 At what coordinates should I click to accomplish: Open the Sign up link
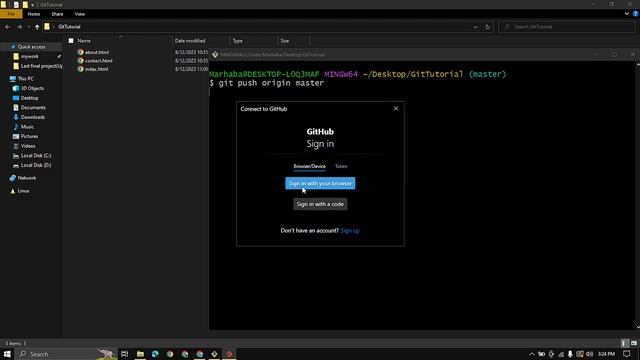350,231
